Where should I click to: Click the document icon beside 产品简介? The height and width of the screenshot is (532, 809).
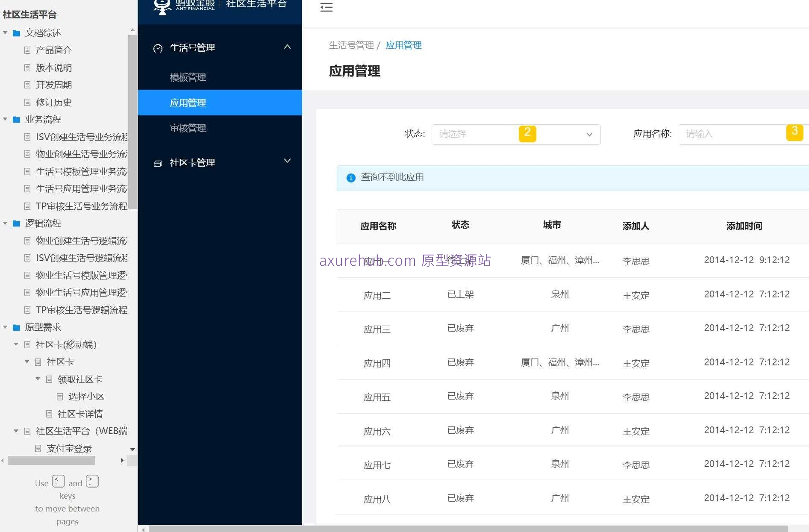click(x=27, y=50)
